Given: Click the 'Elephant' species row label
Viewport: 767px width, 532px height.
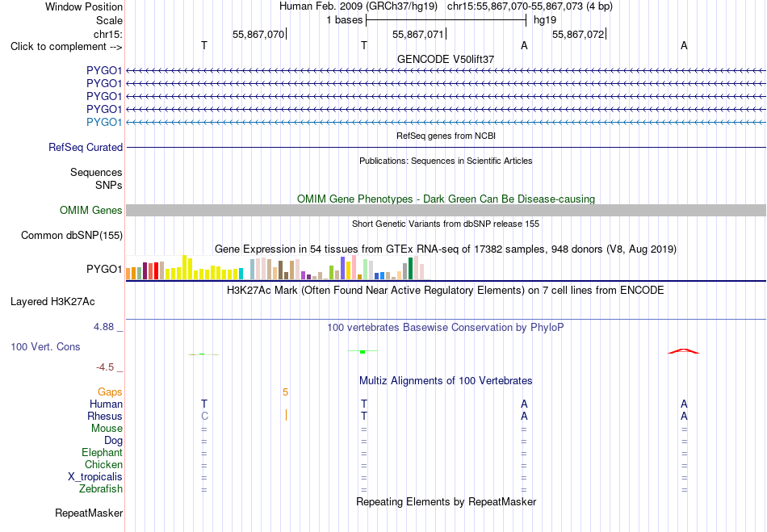Looking at the screenshot, I should click(x=102, y=452).
